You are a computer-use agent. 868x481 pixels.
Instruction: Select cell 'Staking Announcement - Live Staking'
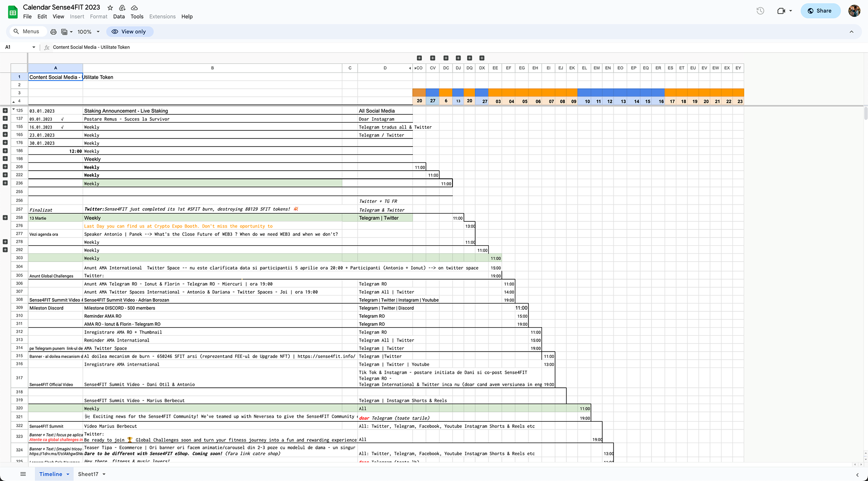(x=212, y=111)
